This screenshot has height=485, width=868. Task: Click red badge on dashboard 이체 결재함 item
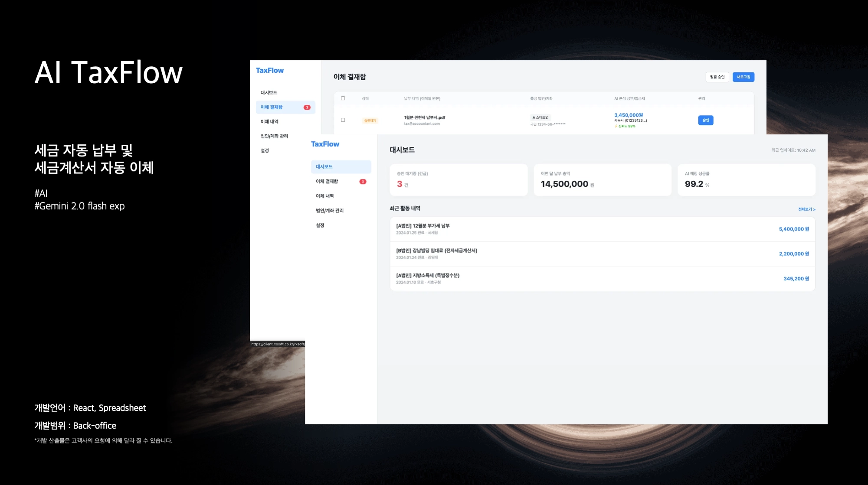point(363,182)
